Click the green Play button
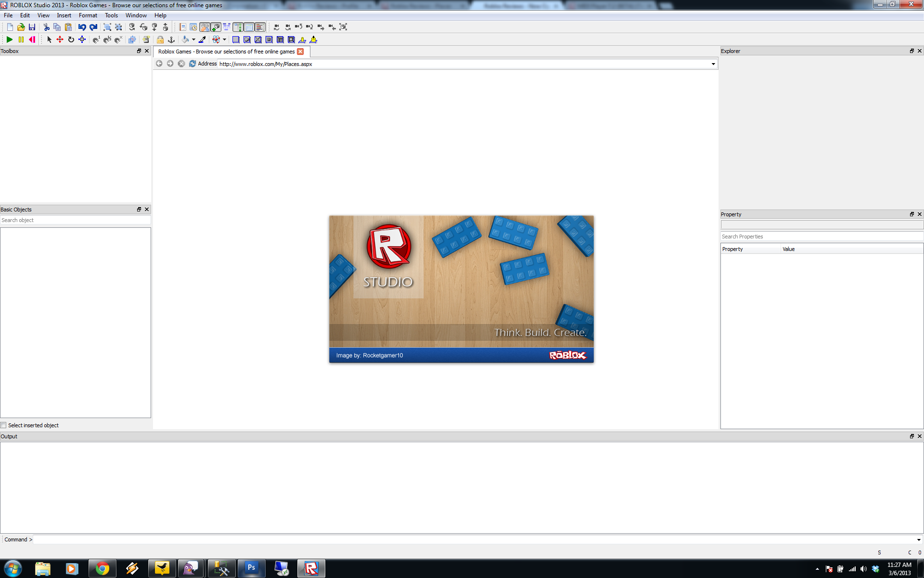 click(x=9, y=39)
